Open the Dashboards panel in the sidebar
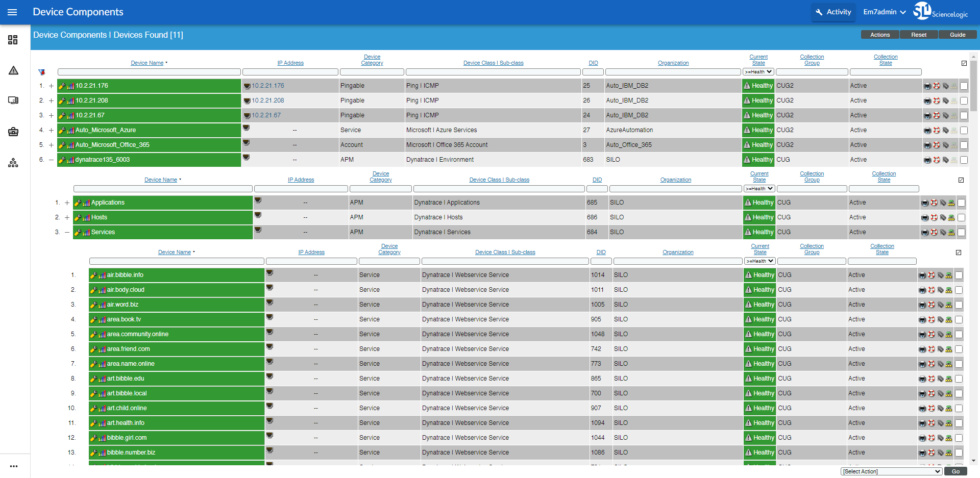980x478 pixels. click(13, 39)
